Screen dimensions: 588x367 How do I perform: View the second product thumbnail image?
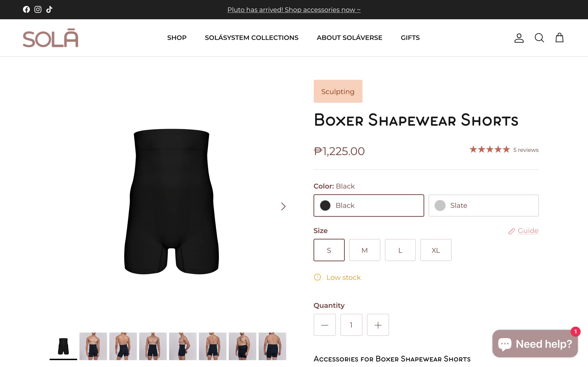pos(93,346)
